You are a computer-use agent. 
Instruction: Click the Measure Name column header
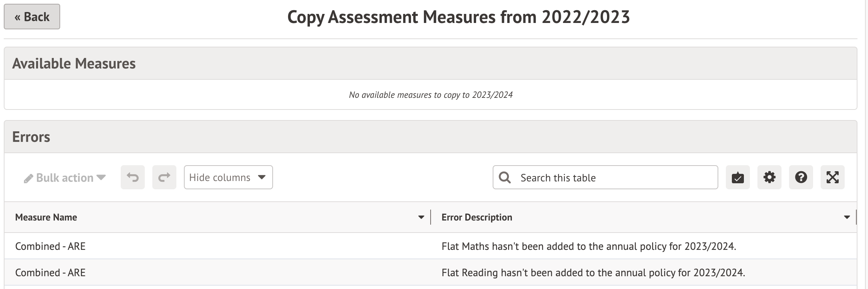[x=46, y=217]
